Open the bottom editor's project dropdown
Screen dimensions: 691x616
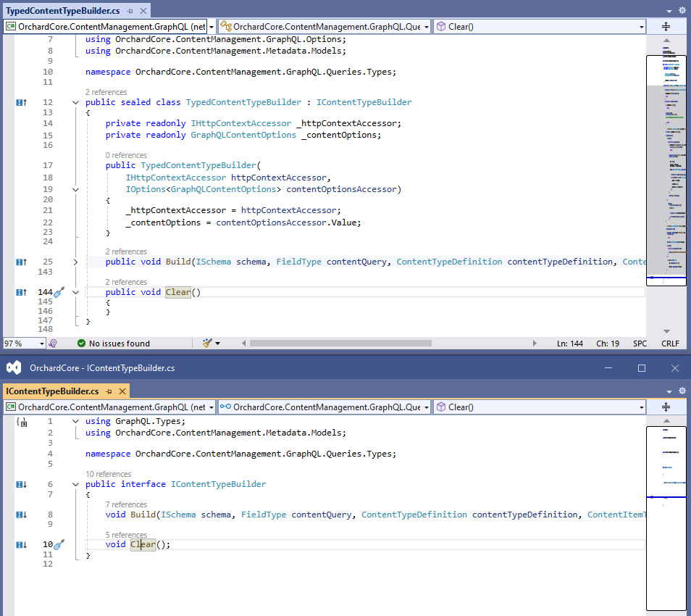tap(109, 407)
